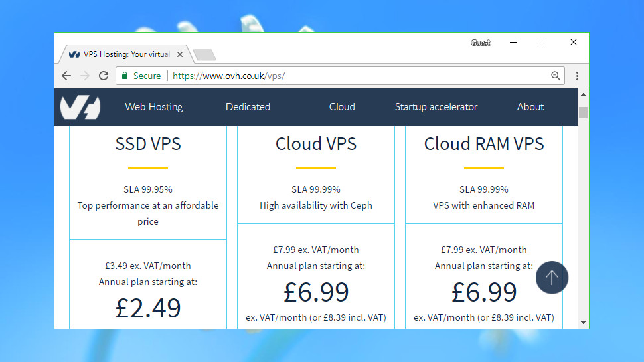Click the Guest profile indicator

[x=481, y=43]
